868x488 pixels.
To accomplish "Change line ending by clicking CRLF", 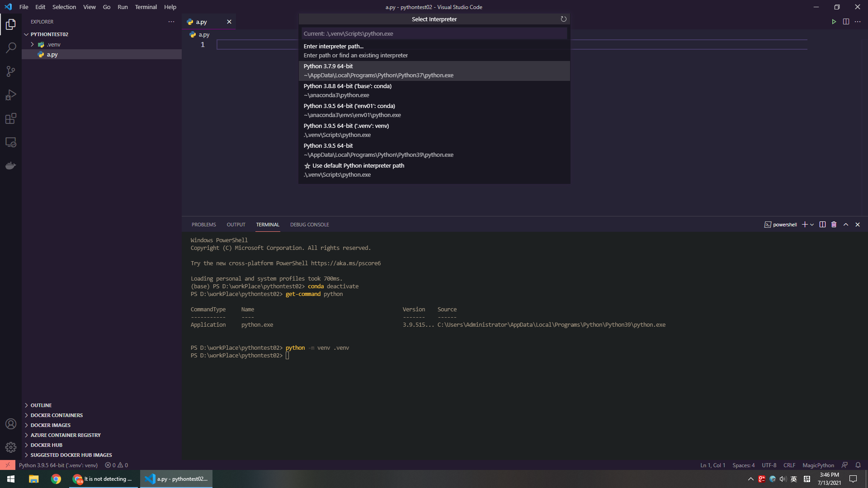I will [x=789, y=465].
